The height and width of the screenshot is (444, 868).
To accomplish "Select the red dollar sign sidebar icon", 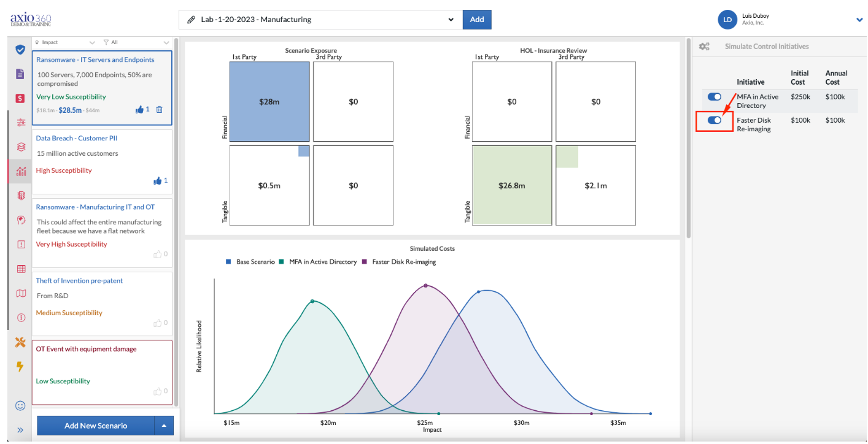I will pyautogui.click(x=20, y=98).
